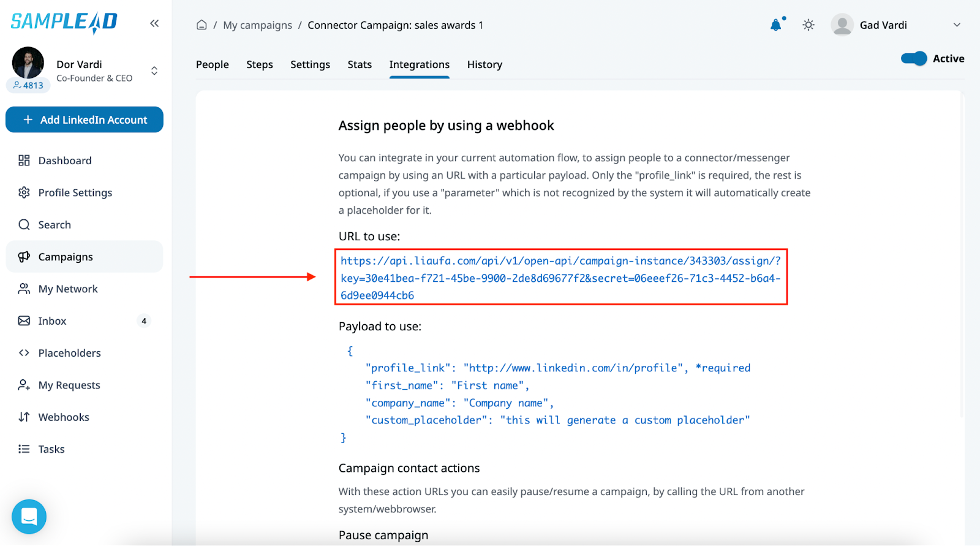Click the webhook API URL link
Screen dimensions: 980x546
click(x=560, y=278)
